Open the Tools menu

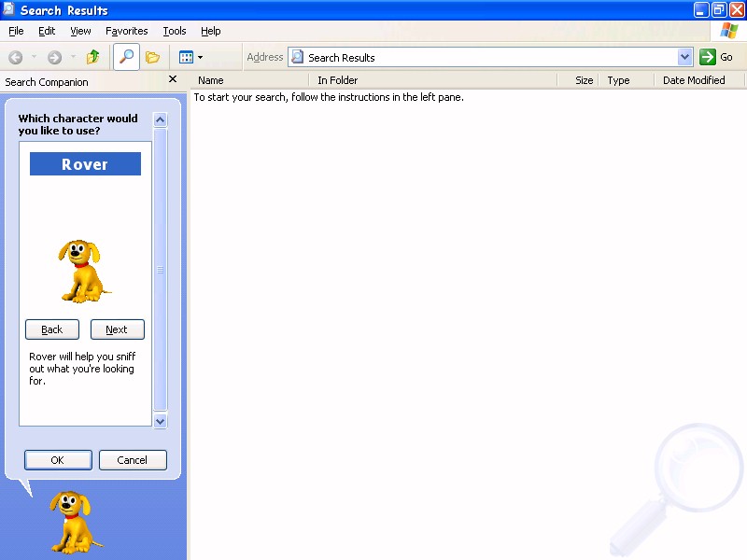[175, 31]
